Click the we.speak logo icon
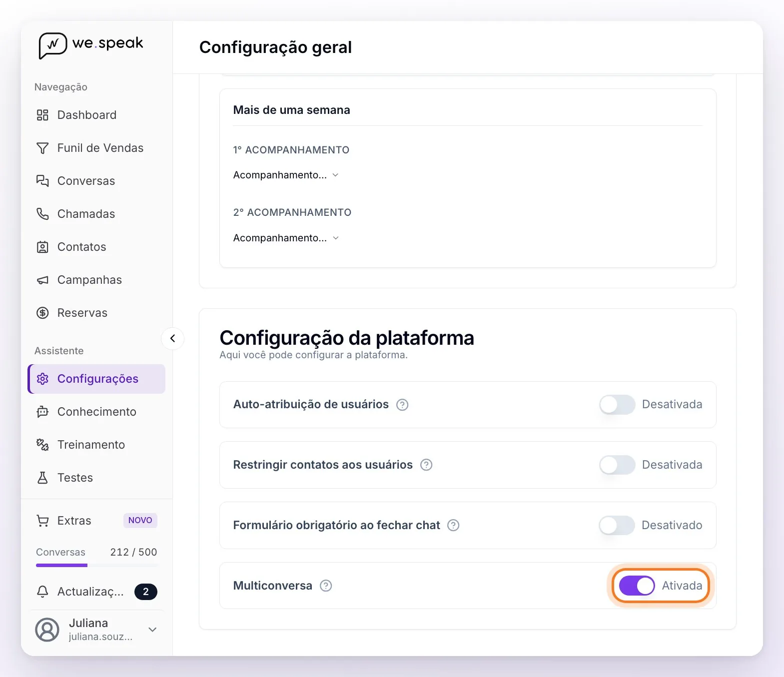 click(x=52, y=45)
